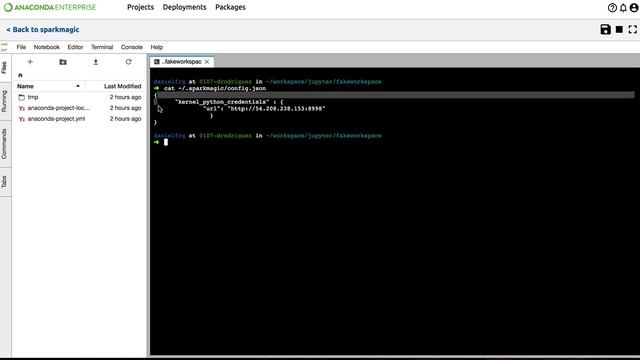The width and height of the screenshot is (640, 360).
Task: Go back to sparkmagic project
Action: [x=42, y=30]
